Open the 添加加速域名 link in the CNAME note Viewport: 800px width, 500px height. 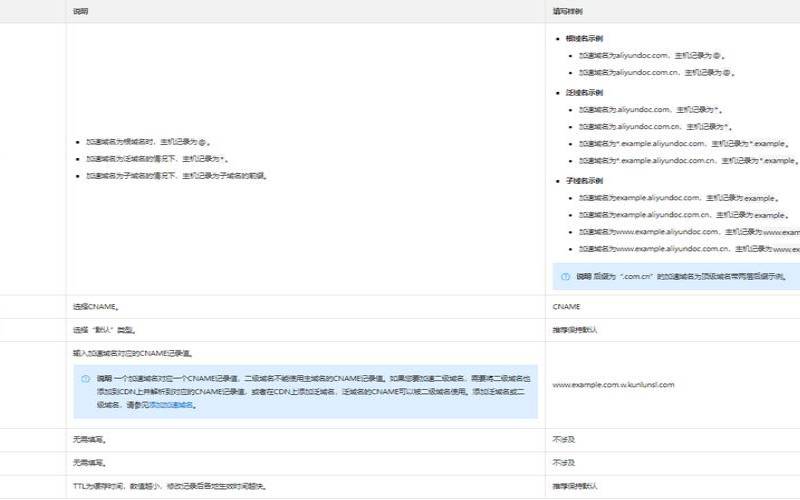(172, 405)
